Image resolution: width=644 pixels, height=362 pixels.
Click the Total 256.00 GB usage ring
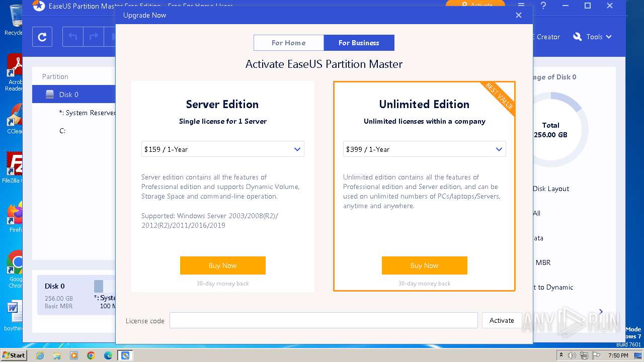552,130
